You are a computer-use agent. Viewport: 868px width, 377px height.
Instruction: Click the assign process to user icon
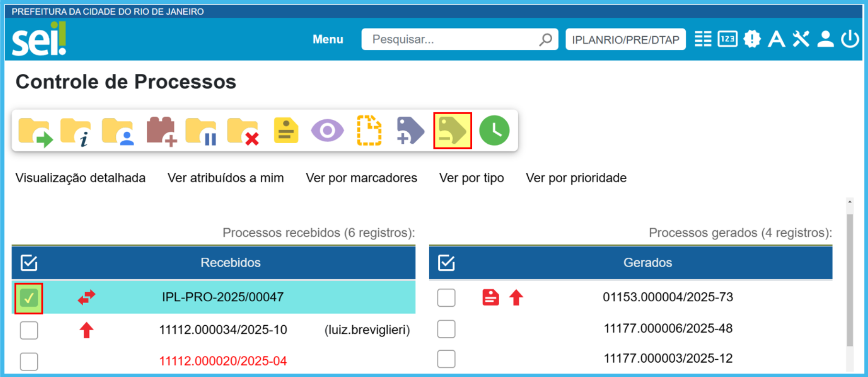(x=118, y=131)
